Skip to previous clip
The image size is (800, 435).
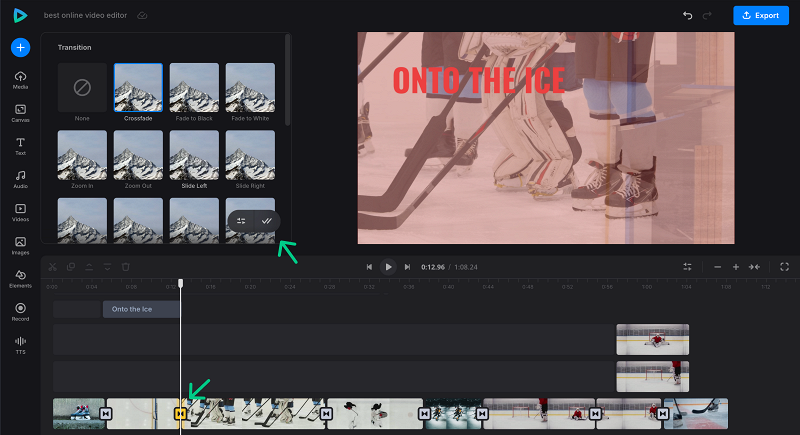tap(369, 267)
